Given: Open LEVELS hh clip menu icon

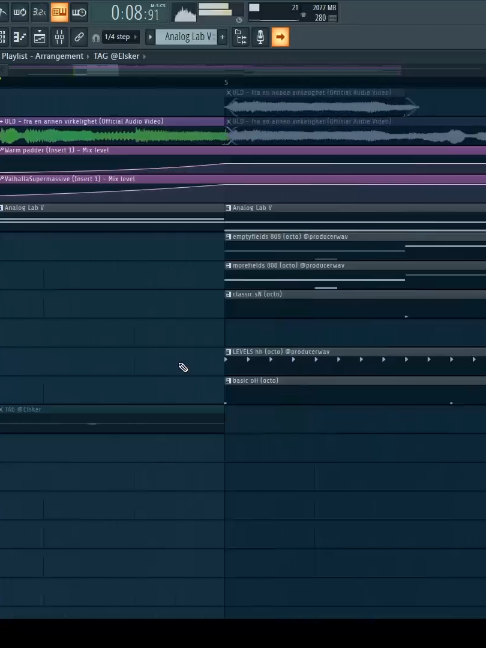Looking at the screenshot, I should [228, 352].
